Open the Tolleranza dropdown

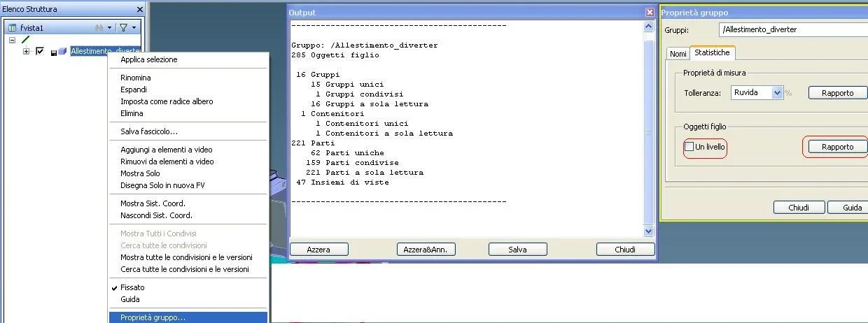(x=776, y=92)
